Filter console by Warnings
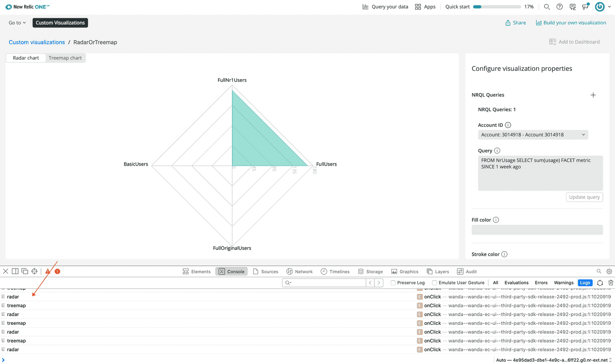Viewport: 615px width, 364px height. coord(564,283)
